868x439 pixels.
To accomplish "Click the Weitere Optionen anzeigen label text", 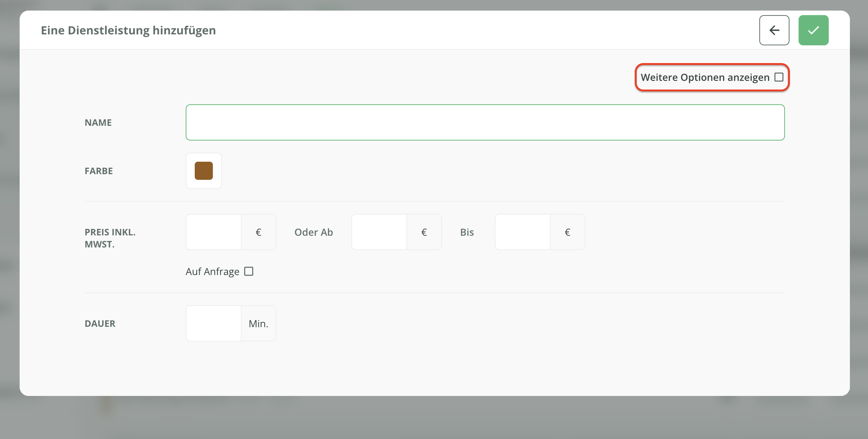I will point(705,77).
